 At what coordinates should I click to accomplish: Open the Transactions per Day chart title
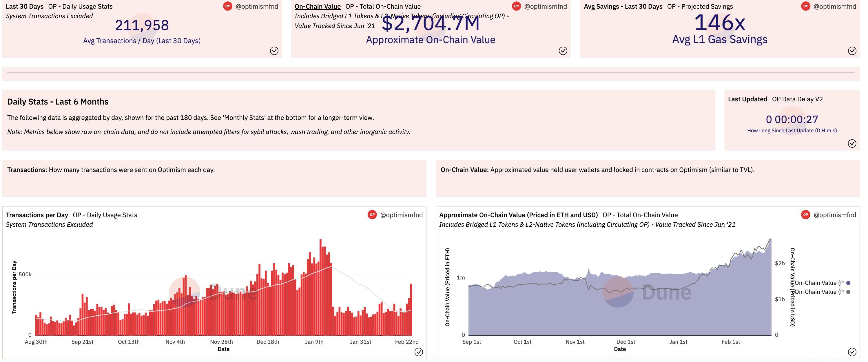click(37, 215)
